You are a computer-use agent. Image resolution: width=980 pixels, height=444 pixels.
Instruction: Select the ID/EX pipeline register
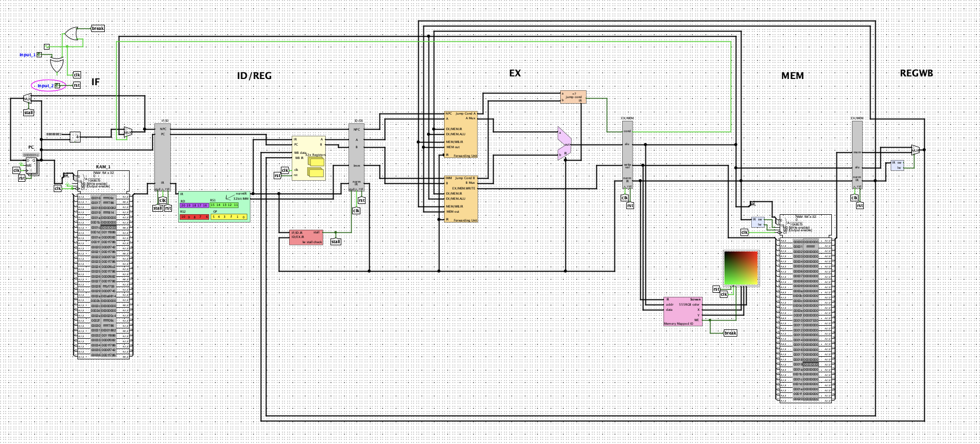click(x=356, y=155)
